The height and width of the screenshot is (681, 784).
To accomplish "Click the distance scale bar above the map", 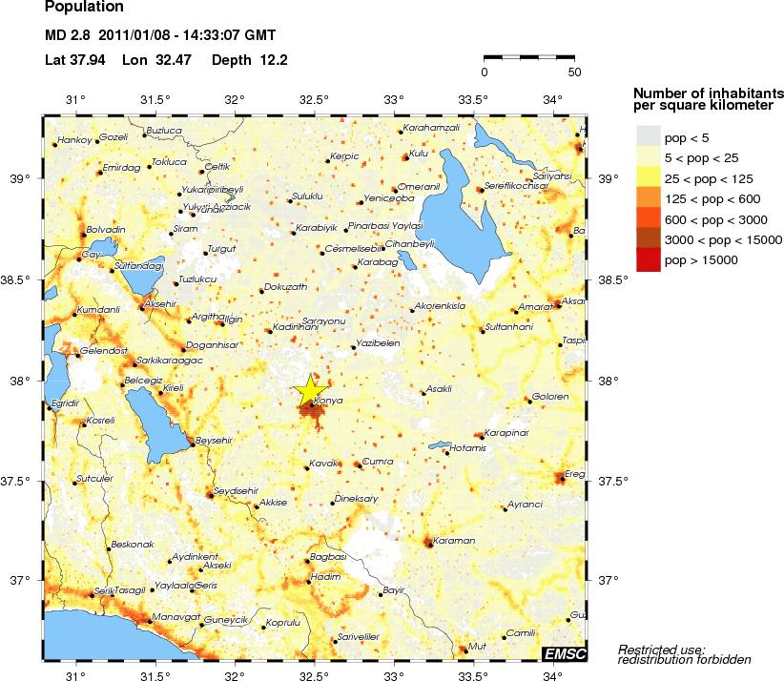I will [529, 57].
